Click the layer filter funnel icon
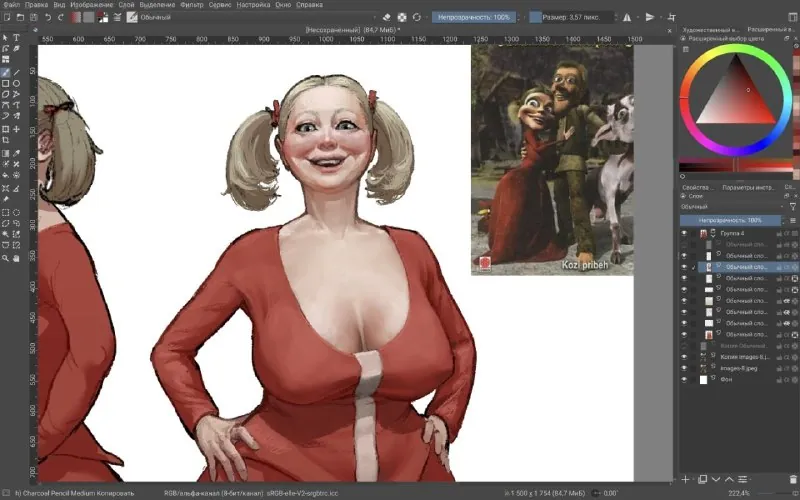Screen dimensions: 800x500 tap(793, 207)
